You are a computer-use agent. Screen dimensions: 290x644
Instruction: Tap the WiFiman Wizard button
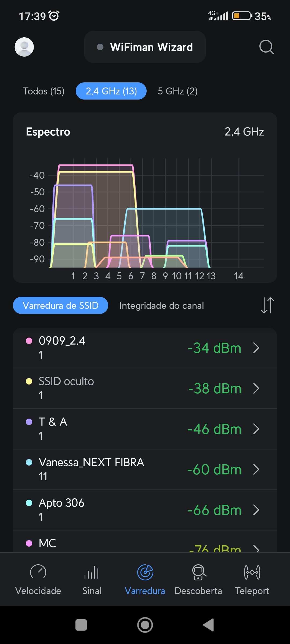coord(145,47)
